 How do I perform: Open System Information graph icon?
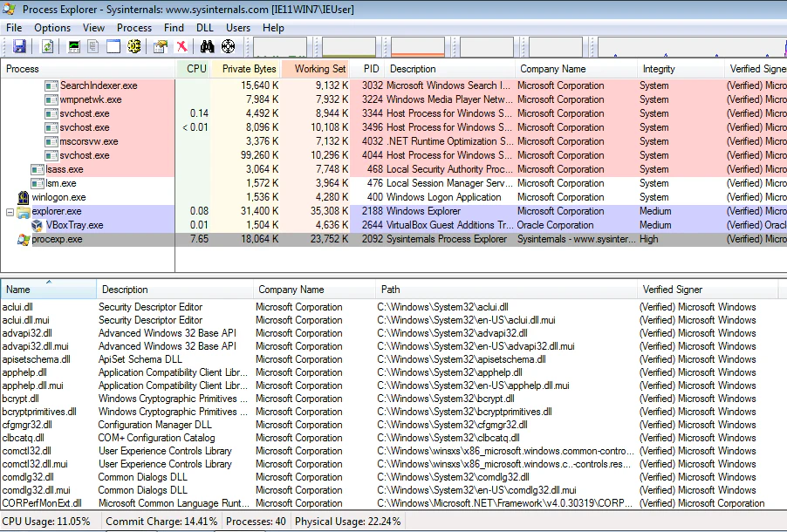pos(74,46)
